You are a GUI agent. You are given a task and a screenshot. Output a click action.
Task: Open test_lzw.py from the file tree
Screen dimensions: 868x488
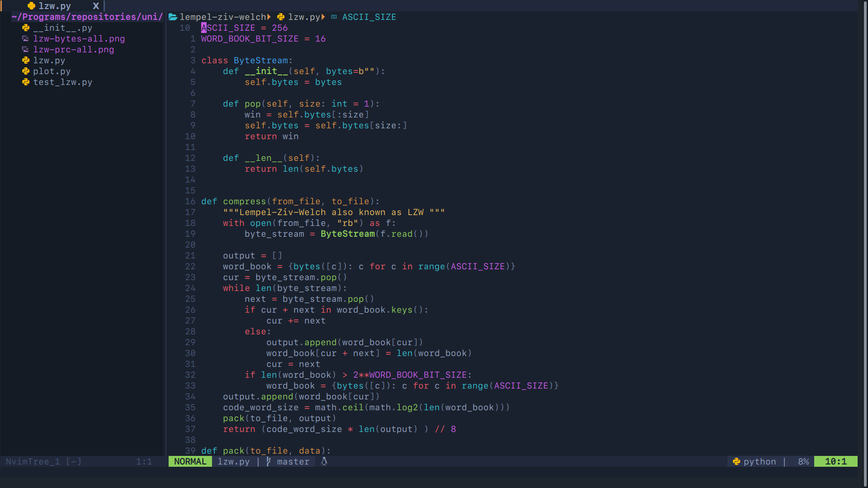pos(62,82)
